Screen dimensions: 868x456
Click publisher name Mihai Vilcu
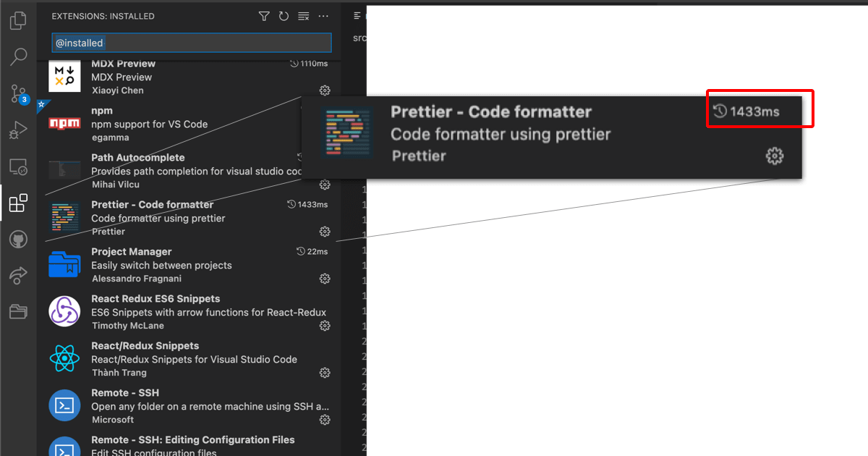click(116, 185)
